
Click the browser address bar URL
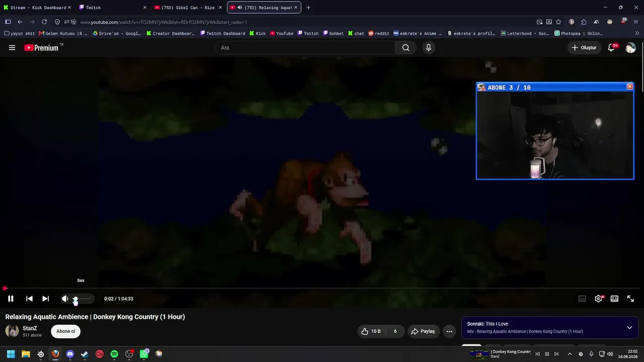coord(164,22)
